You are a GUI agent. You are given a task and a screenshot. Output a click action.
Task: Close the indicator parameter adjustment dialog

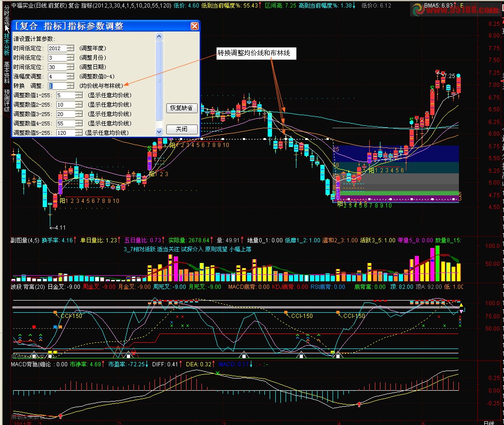[x=194, y=26]
